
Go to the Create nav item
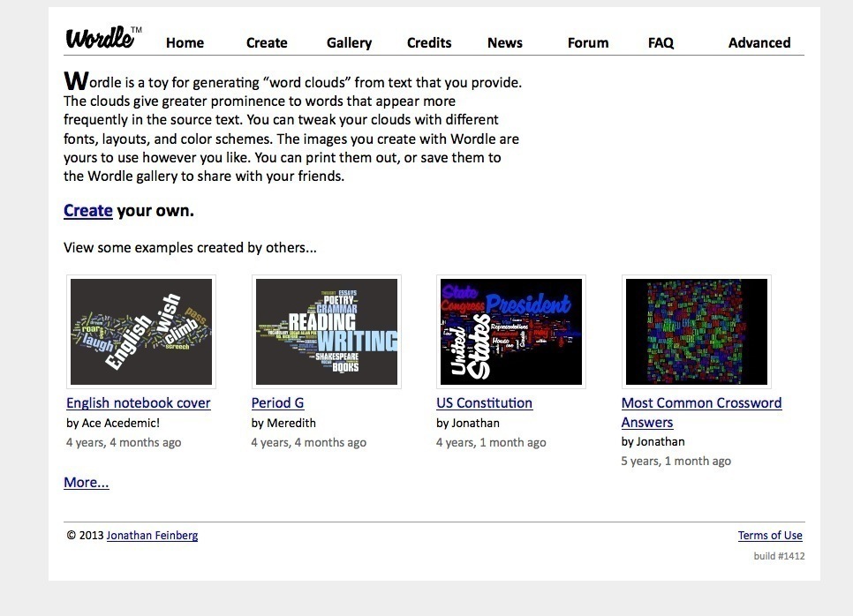267,43
